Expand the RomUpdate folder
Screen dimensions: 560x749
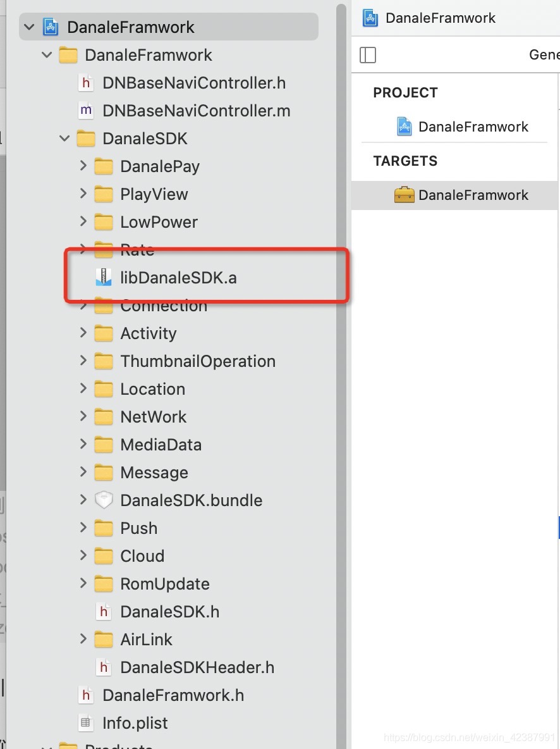click(83, 583)
